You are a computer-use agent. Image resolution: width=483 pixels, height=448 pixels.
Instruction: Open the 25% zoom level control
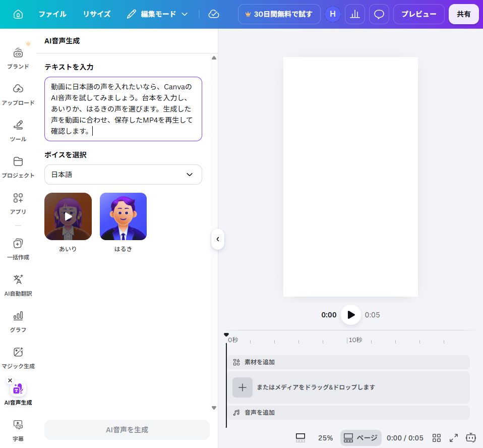(325, 438)
